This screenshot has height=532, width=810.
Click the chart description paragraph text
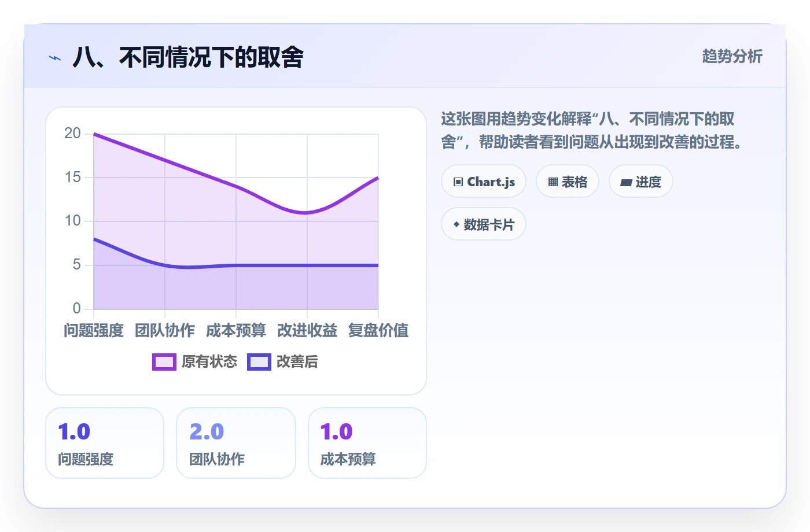click(591, 131)
